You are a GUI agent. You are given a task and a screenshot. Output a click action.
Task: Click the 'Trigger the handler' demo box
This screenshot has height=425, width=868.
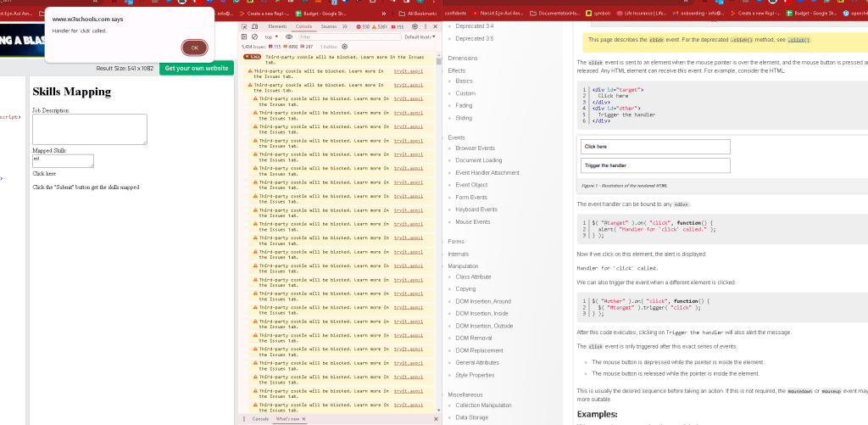655,165
